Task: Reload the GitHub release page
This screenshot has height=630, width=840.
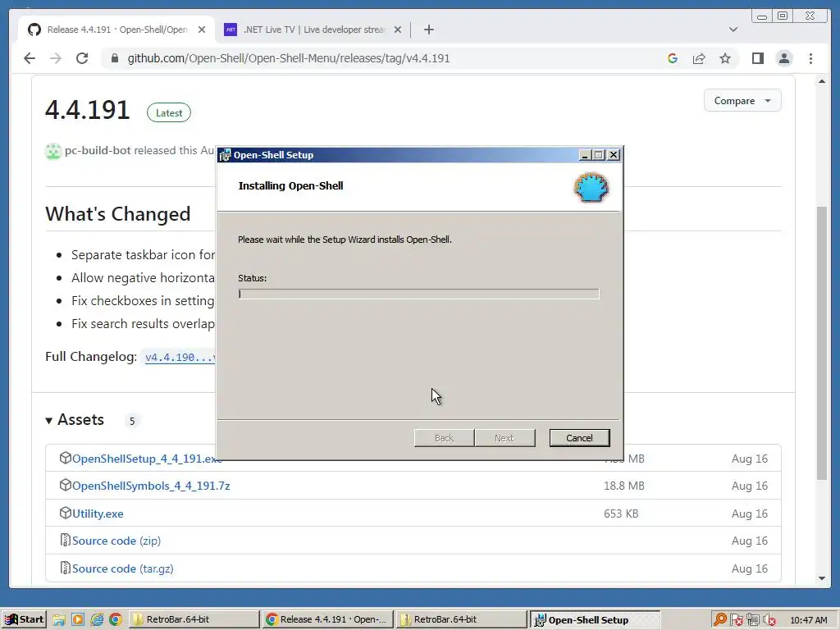Action: tap(82, 58)
